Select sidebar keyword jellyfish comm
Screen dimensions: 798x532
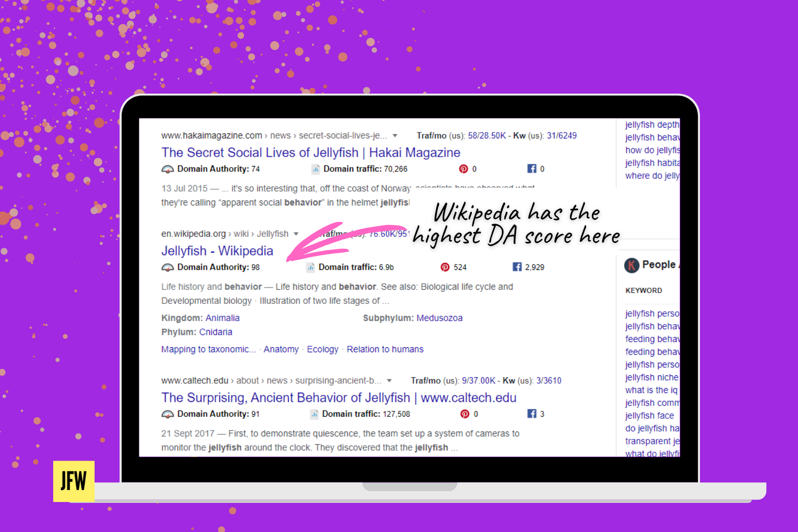coord(652,403)
